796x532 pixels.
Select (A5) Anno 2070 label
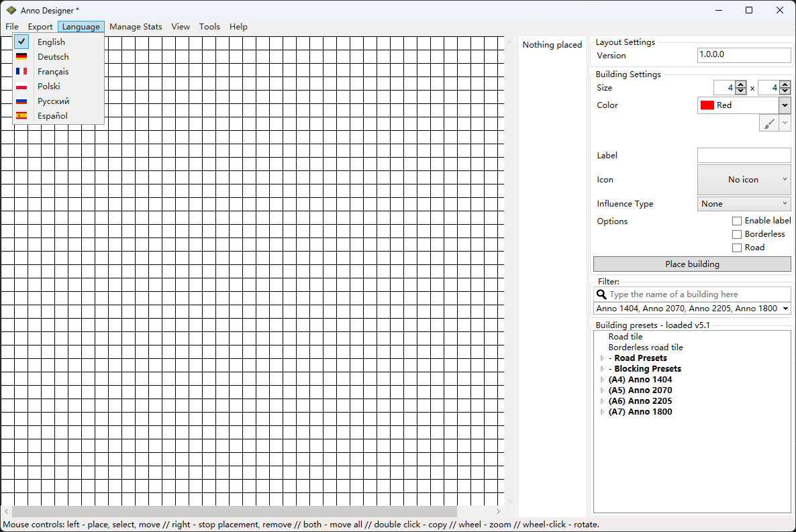point(640,390)
